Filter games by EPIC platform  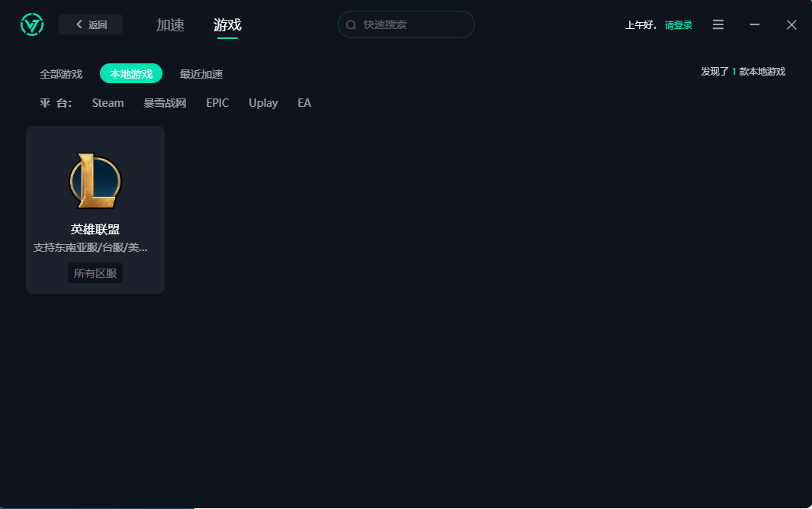tap(217, 103)
